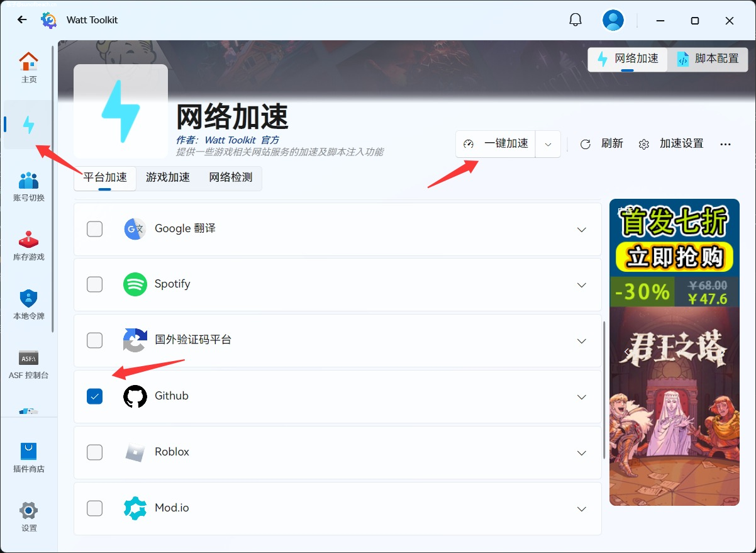Select the lightning network acceleration sidebar icon

click(x=29, y=125)
